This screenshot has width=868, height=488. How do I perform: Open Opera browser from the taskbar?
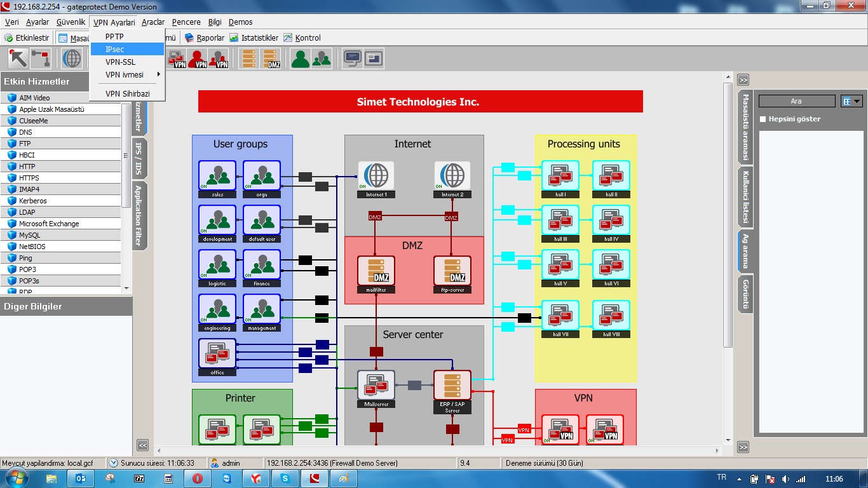[x=197, y=478]
